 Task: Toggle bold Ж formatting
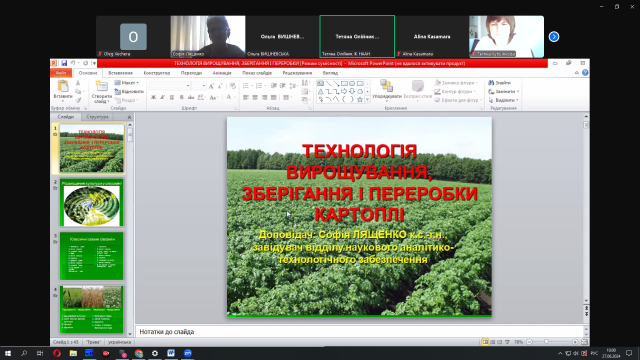click(x=153, y=98)
